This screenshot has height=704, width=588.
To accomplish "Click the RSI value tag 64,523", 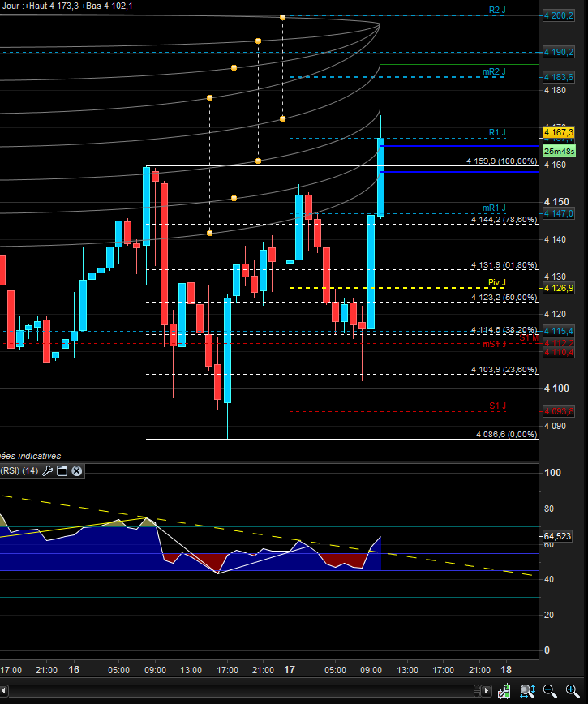I will click(557, 536).
